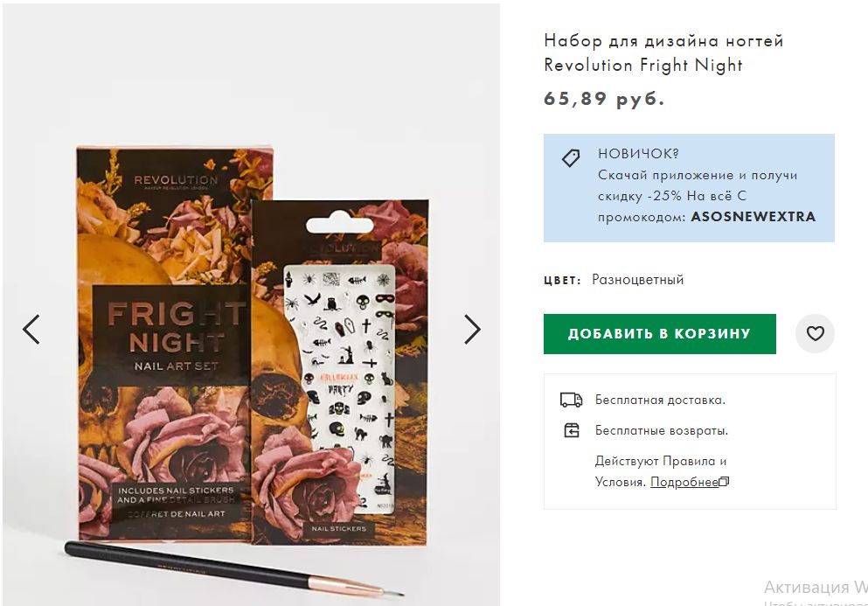Click the Разноцветный color value
Screen dimensions: 868x606
(638, 280)
